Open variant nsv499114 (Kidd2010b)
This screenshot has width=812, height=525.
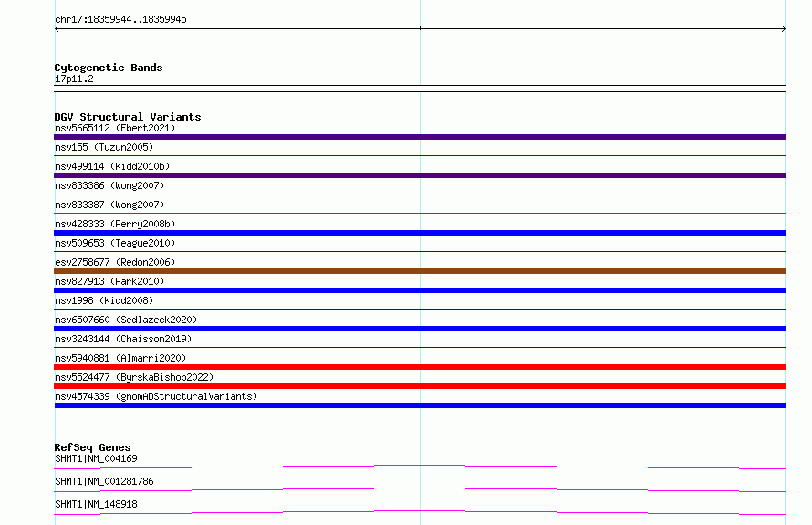click(x=112, y=166)
